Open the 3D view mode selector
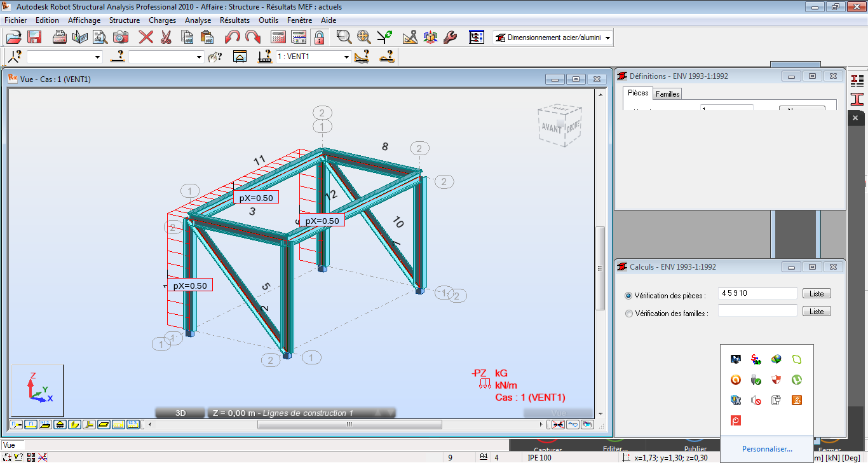Screen dimensions: 868x463 (180, 413)
